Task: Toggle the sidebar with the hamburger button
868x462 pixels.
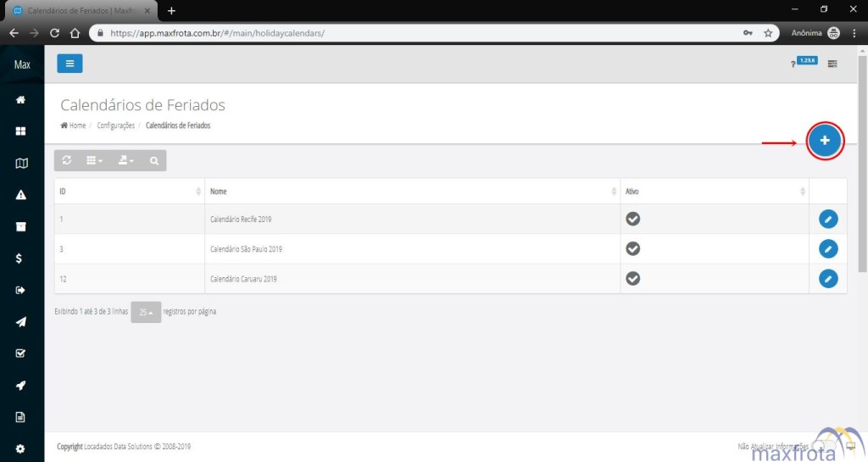Action: (70, 64)
